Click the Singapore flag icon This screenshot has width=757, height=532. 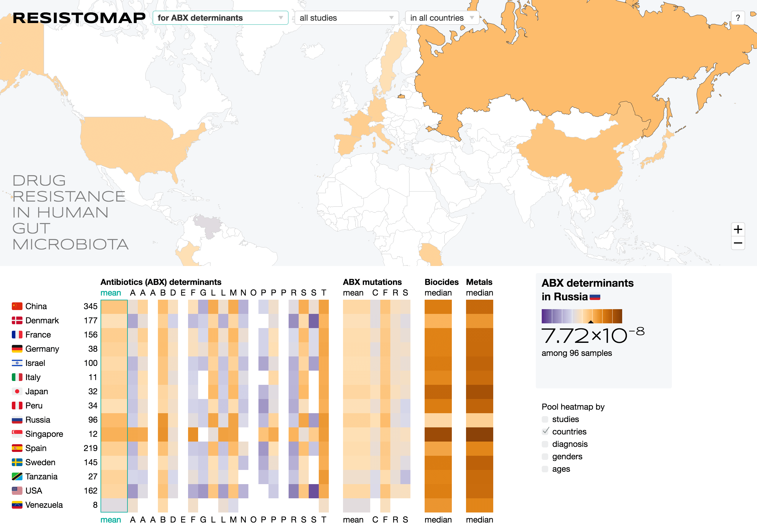(x=17, y=434)
